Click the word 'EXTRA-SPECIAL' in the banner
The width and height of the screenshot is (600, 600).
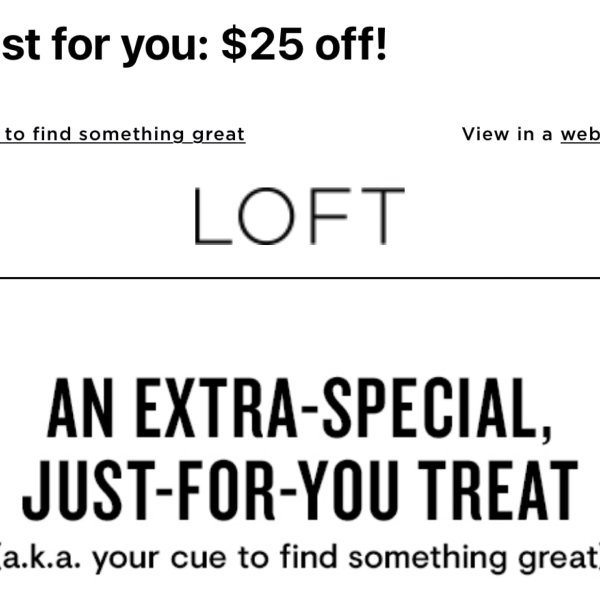[x=341, y=409]
